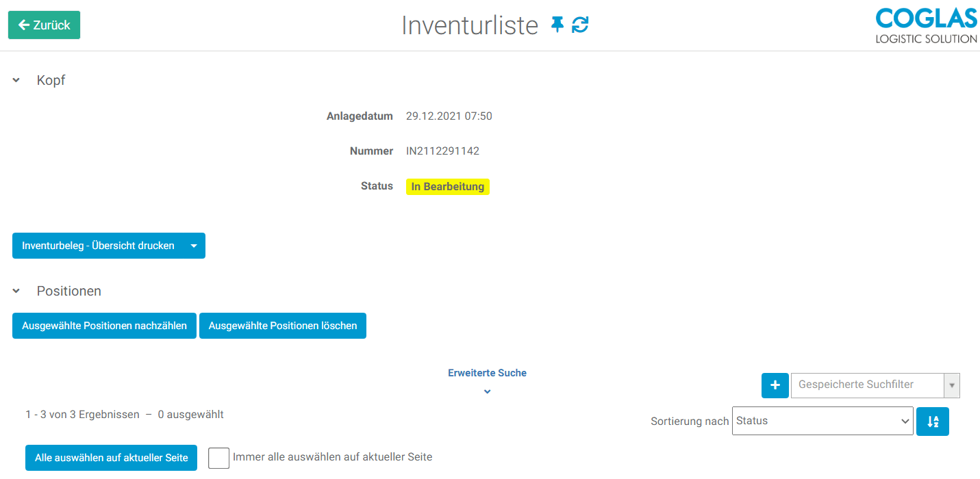
Task: Click the pin icon beside Inventurliste
Action: pos(557,25)
